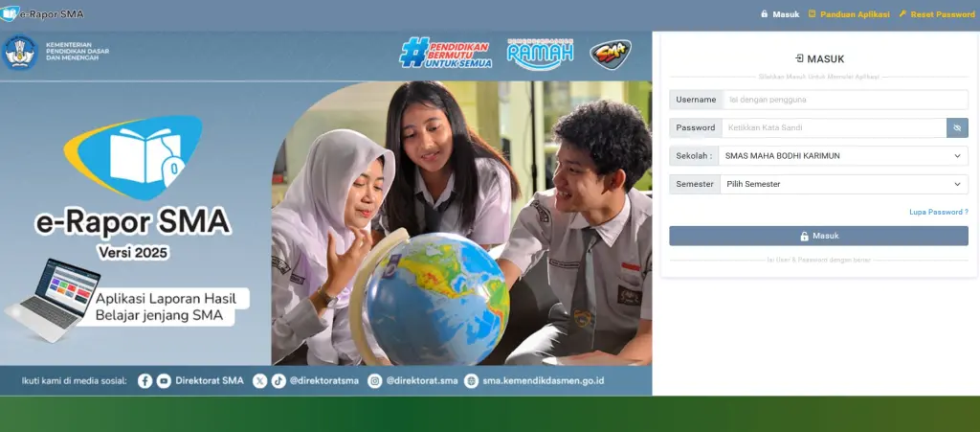This screenshot has height=432, width=980.
Task: Open the Sekolah dropdown
Action: 843,156
